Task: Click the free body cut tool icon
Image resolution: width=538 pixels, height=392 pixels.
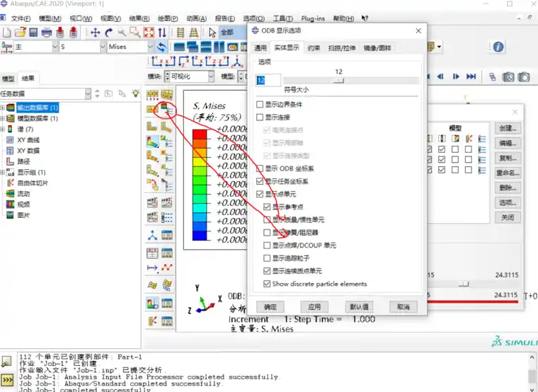Action: click(x=152, y=321)
